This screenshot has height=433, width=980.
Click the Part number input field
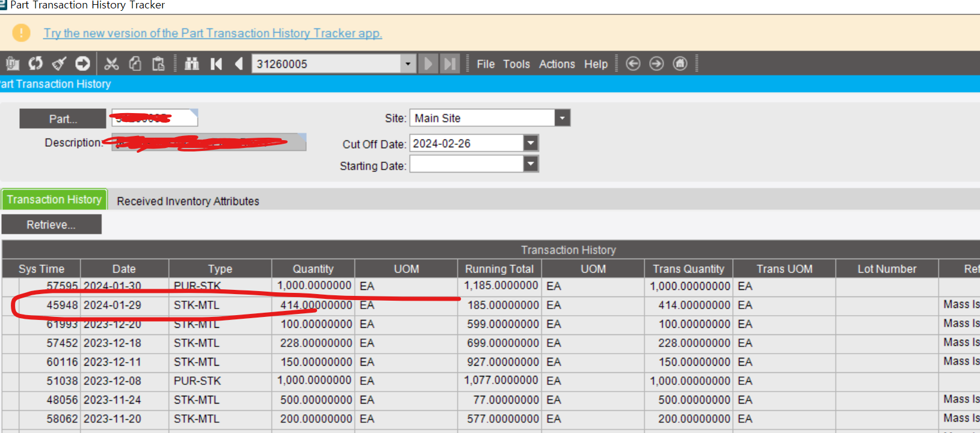[x=155, y=118]
